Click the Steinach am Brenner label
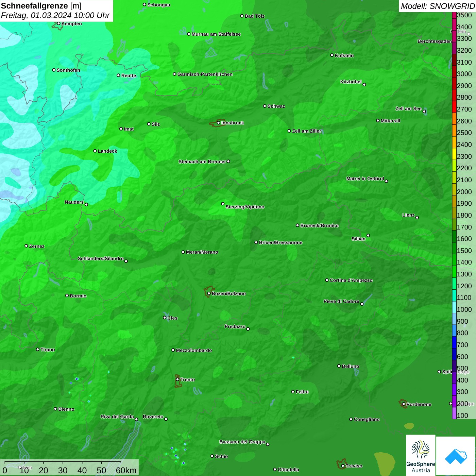Viewport: 476px width, 476px height. pos(202,161)
